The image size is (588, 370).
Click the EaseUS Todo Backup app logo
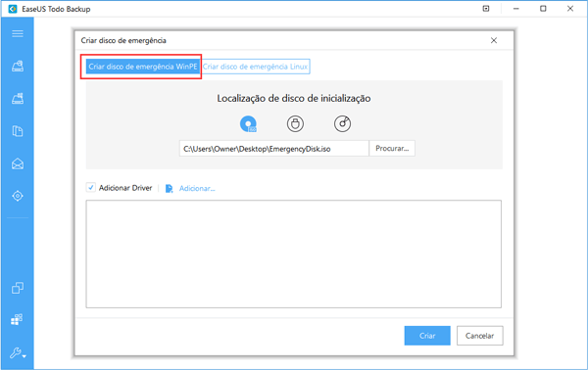(13, 9)
